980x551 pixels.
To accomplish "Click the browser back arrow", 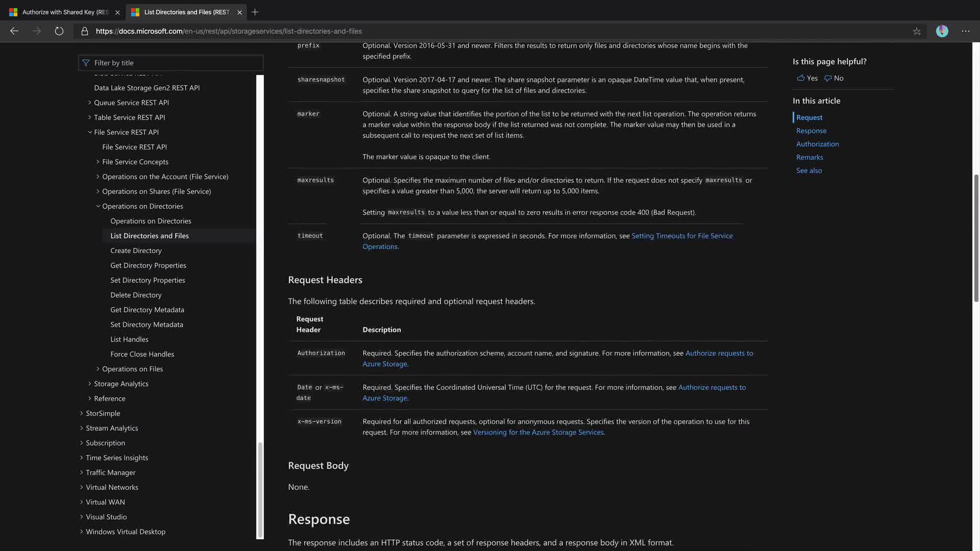I will click(x=14, y=31).
